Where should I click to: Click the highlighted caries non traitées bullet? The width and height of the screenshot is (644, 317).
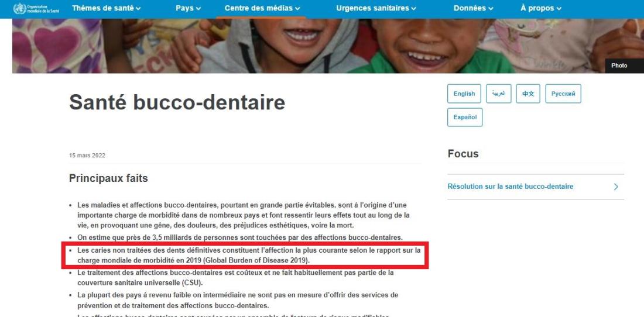point(245,255)
